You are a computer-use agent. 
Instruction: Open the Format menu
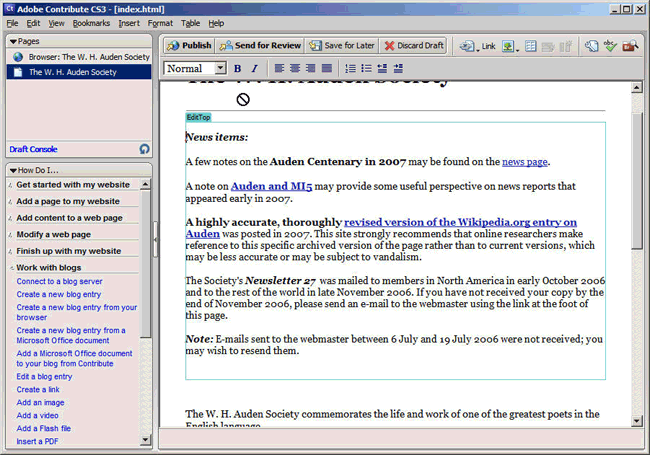click(160, 23)
